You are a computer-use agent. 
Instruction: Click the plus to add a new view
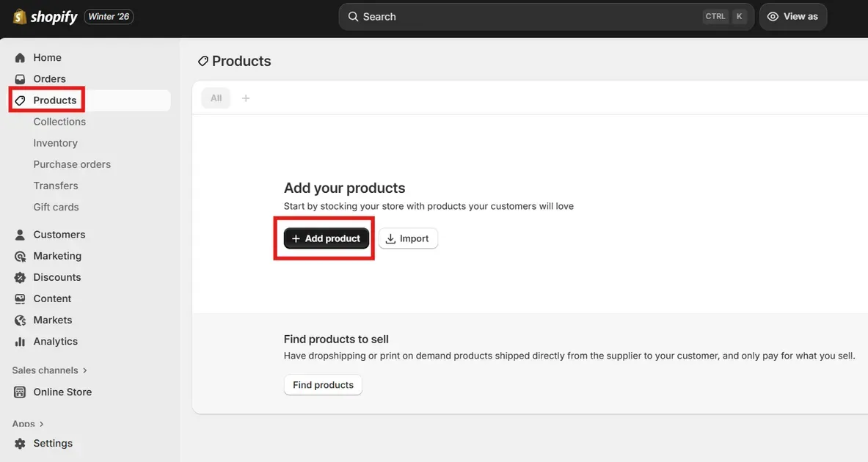pos(245,97)
